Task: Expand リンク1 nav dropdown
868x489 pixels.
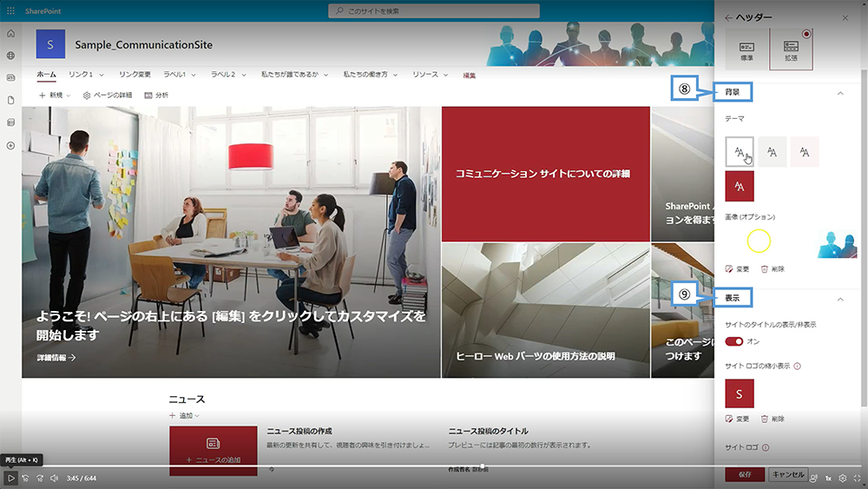Action: click(102, 75)
